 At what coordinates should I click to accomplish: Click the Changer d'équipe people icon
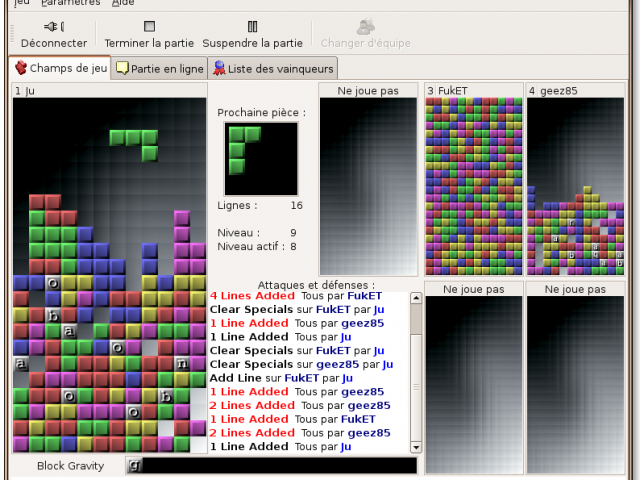(x=365, y=27)
